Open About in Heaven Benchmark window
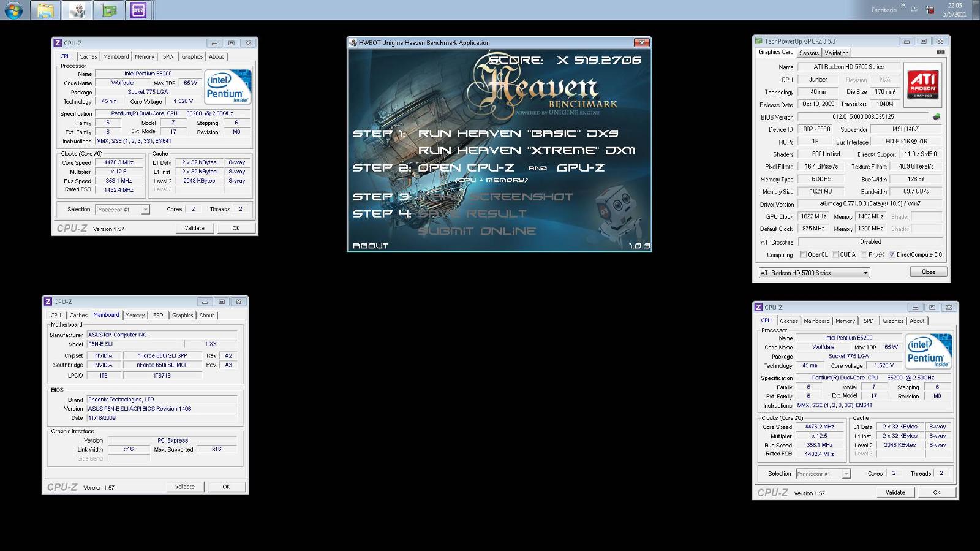The height and width of the screenshot is (551, 980). (x=371, y=246)
